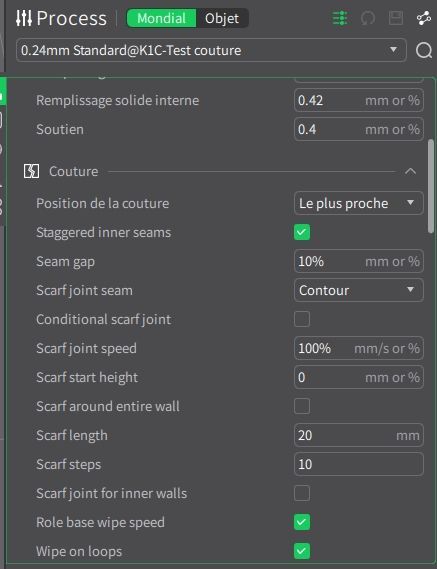Enable Scarf around entire wall
437x569 pixels.
click(x=302, y=406)
